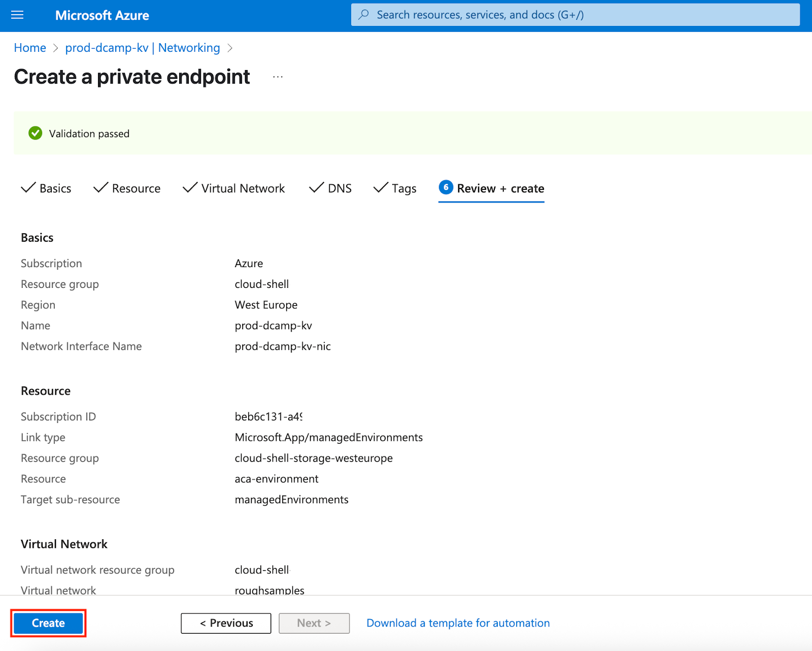Image resolution: width=812 pixels, height=651 pixels.
Task: Open the Azure portal hamburger menu
Action: (x=17, y=15)
